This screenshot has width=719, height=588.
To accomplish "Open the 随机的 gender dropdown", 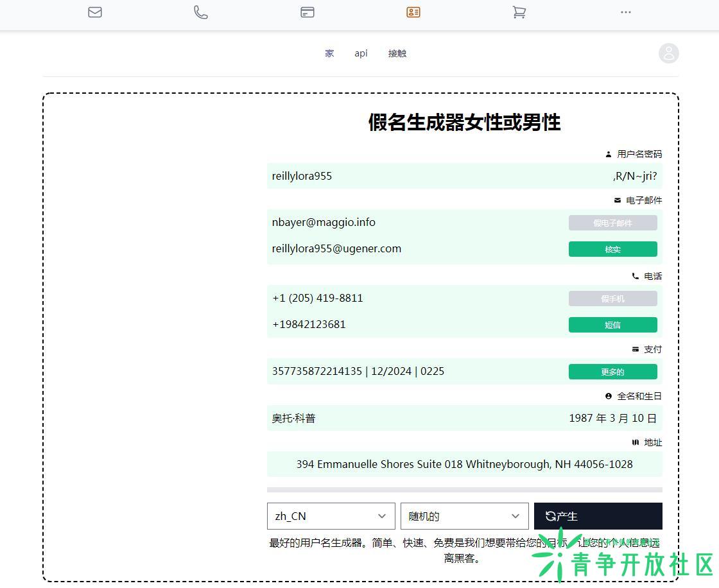I will pyautogui.click(x=465, y=516).
